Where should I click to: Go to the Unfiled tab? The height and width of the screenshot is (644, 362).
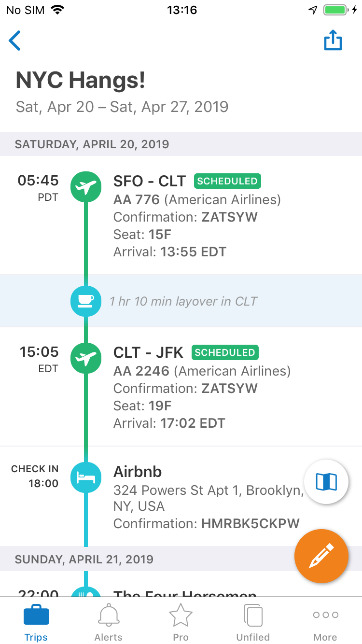click(253, 622)
